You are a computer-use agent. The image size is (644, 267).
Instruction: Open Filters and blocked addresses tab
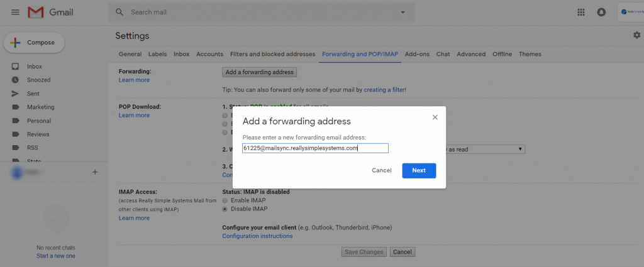pyautogui.click(x=273, y=54)
